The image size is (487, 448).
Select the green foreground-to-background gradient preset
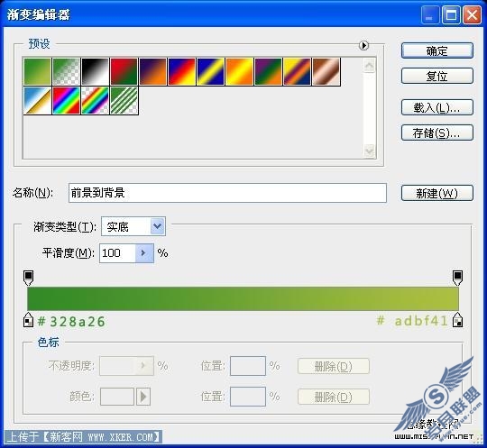coord(38,71)
